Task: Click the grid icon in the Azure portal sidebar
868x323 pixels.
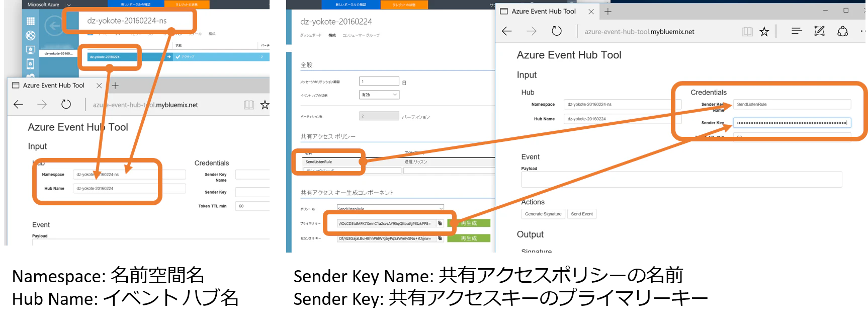Action: pyautogui.click(x=31, y=21)
